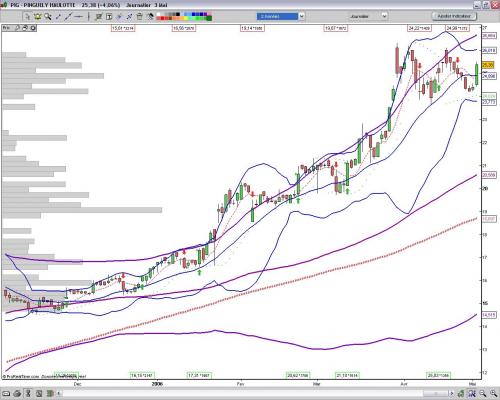Select the cursor pointer tool
Image resolution: width=500 pixels, height=400 pixels.
[27, 16]
